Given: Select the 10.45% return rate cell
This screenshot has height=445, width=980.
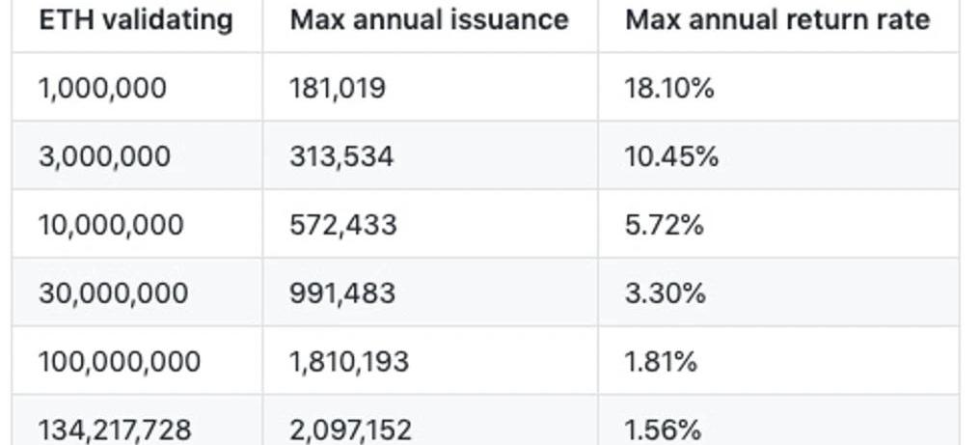Looking at the screenshot, I should tap(671, 156).
